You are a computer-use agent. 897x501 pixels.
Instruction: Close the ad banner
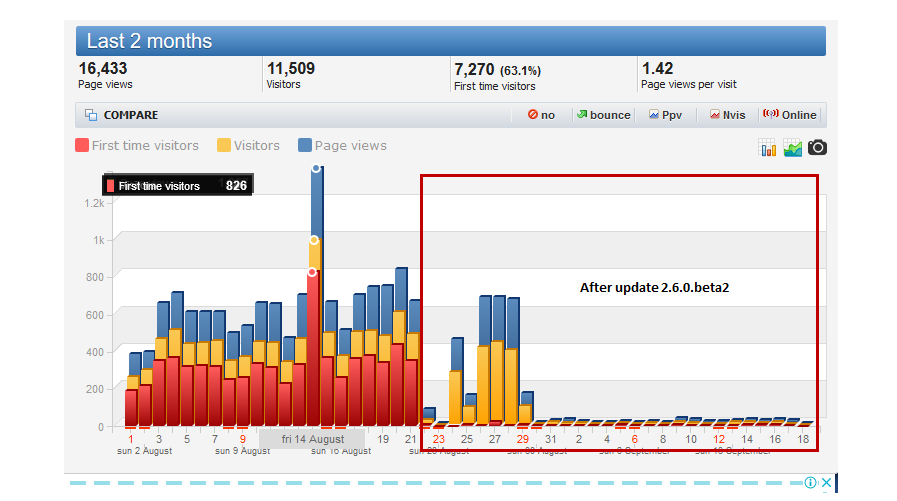click(x=826, y=483)
